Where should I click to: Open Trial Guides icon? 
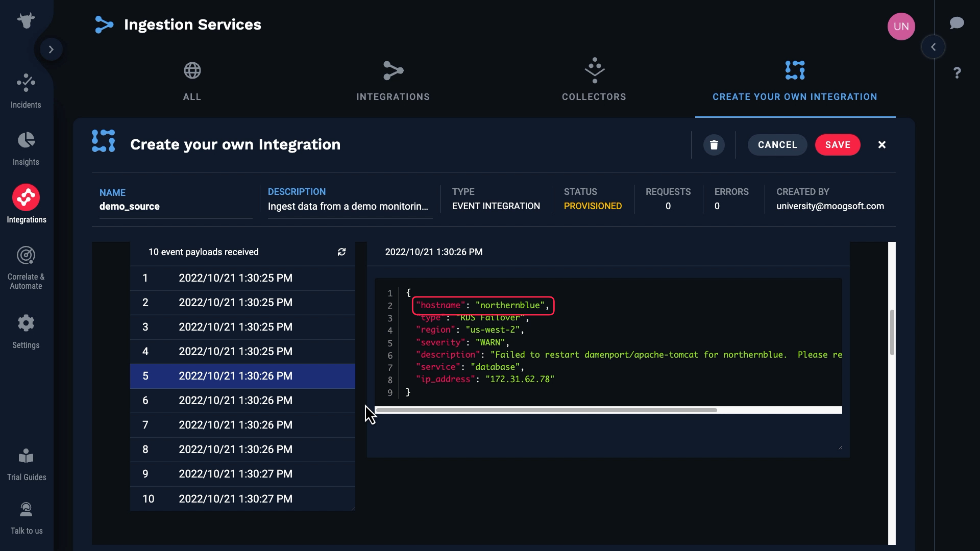pyautogui.click(x=26, y=457)
